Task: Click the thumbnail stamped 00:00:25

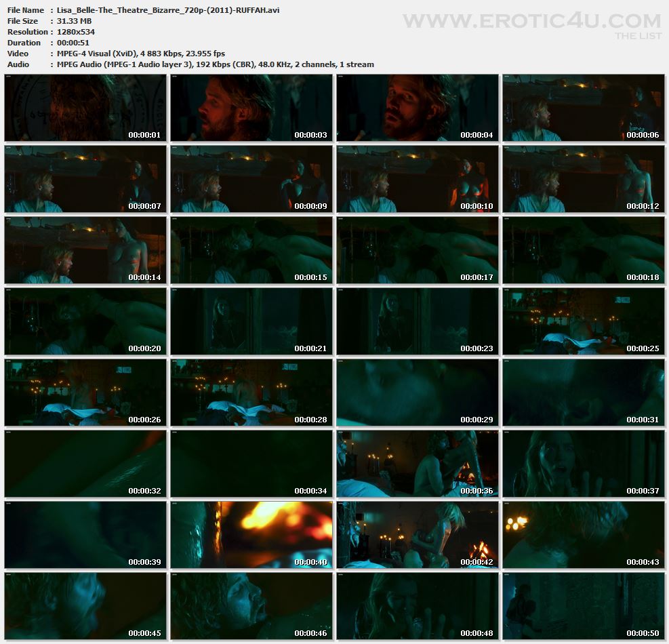Action: pyautogui.click(x=583, y=321)
